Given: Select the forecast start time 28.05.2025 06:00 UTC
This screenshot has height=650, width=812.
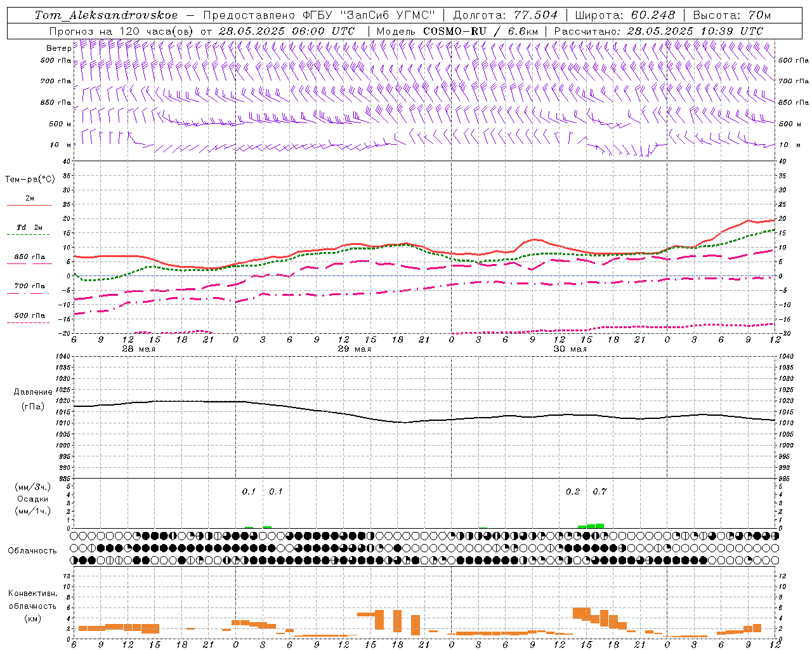Looking at the screenshot, I should [x=287, y=31].
